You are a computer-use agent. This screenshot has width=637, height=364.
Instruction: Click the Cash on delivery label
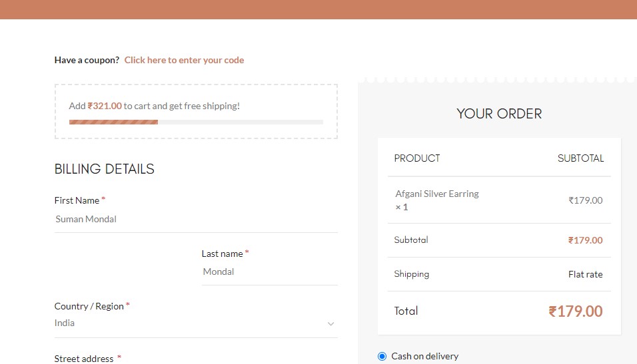tap(425, 356)
